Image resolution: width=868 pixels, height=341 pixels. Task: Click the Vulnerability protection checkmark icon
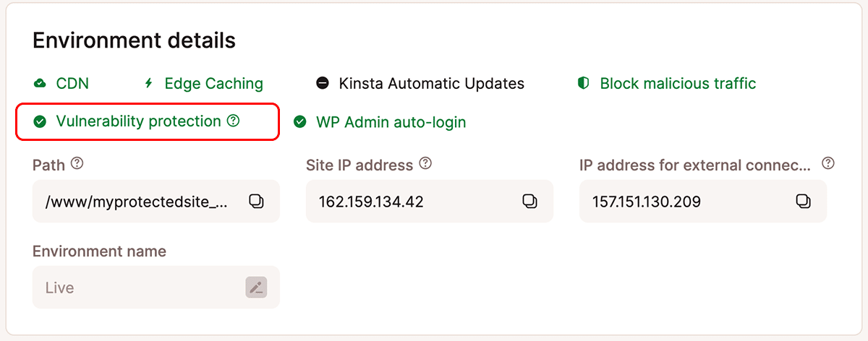[40, 121]
